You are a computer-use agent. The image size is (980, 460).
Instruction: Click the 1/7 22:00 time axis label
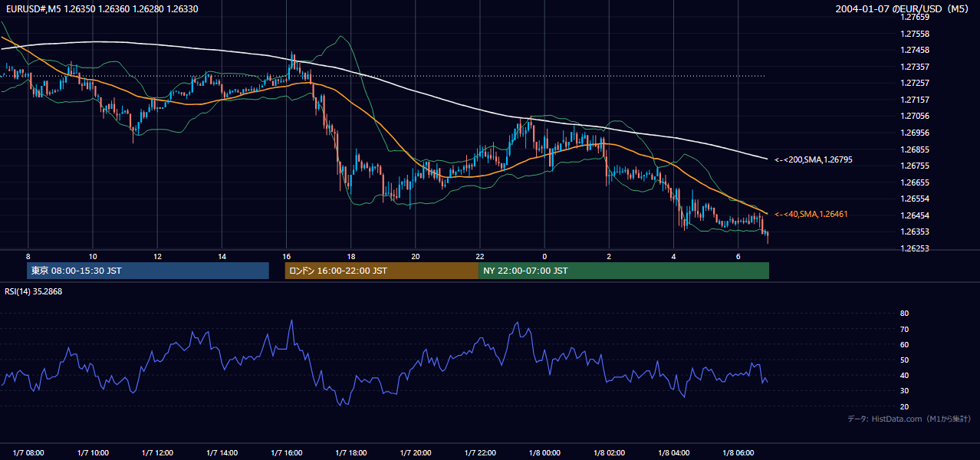coord(480,452)
